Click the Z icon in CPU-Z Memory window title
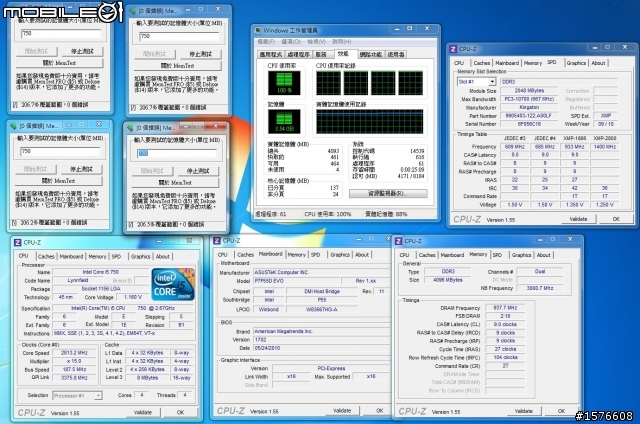640x424 pixels. coord(398,241)
